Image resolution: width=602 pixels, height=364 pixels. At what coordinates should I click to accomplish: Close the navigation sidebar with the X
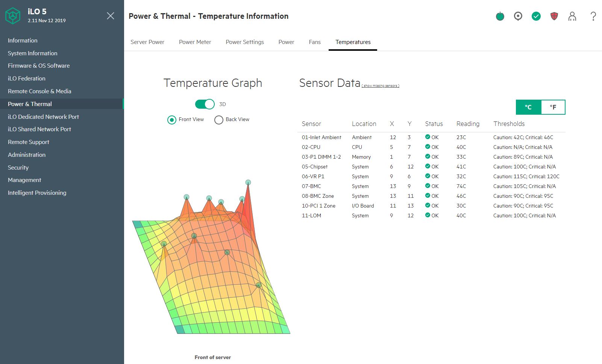coord(110,16)
